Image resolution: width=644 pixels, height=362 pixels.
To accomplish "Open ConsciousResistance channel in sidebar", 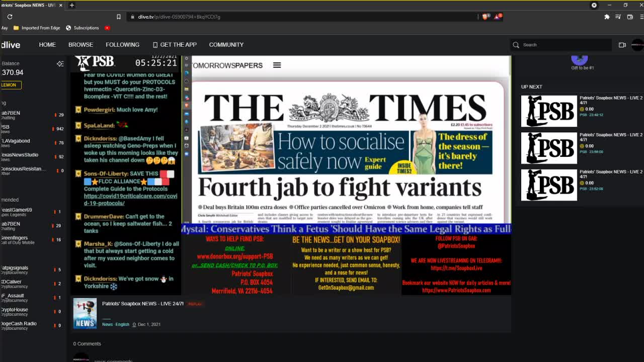I will click(32, 170).
